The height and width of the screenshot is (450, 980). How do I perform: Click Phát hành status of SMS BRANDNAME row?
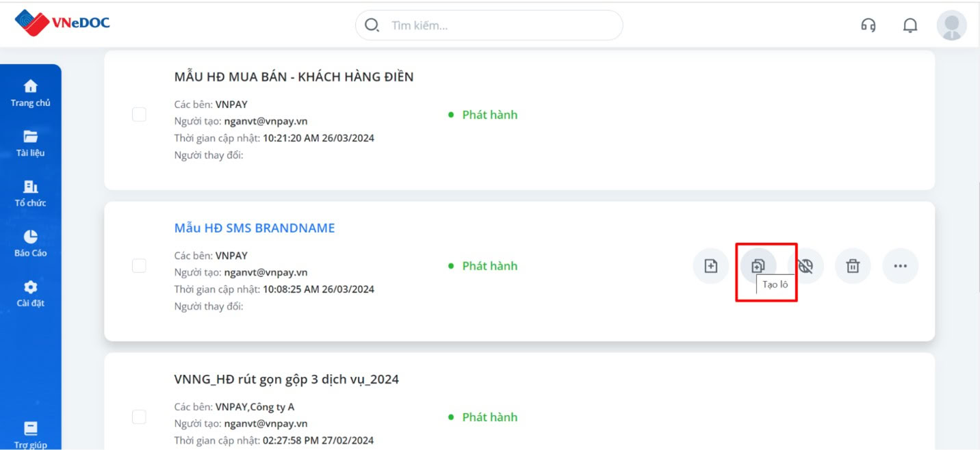coord(483,266)
